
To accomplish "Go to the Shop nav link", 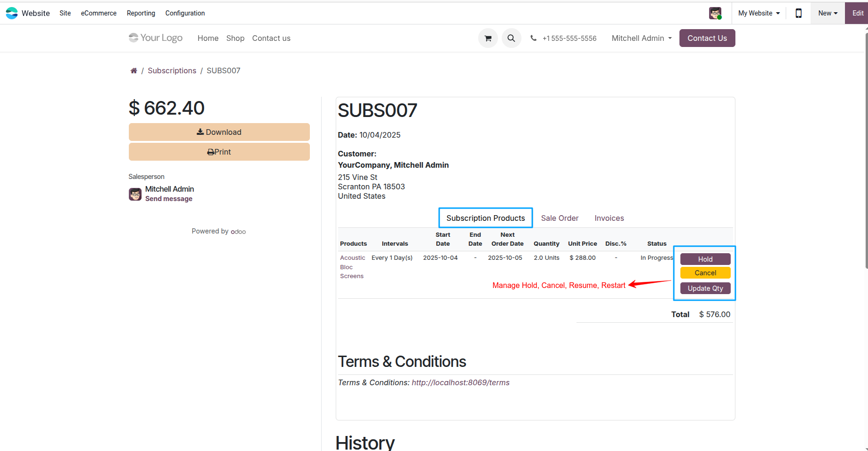I will [235, 38].
